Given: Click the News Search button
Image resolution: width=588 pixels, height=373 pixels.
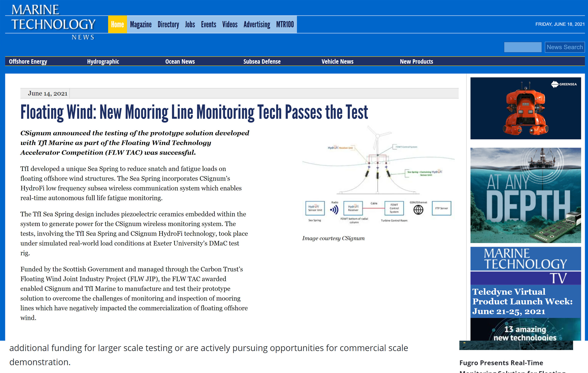Looking at the screenshot, I should (565, 47).
